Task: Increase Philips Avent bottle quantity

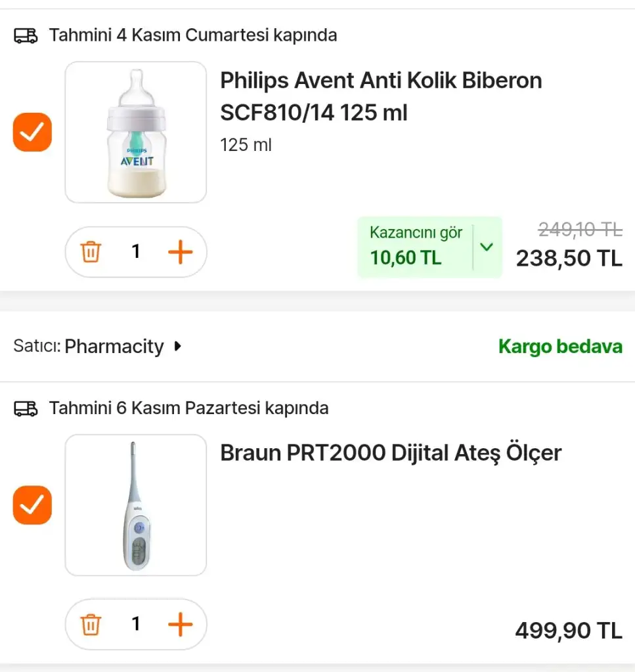Action: pyautogui.click(x=181, y=252)
